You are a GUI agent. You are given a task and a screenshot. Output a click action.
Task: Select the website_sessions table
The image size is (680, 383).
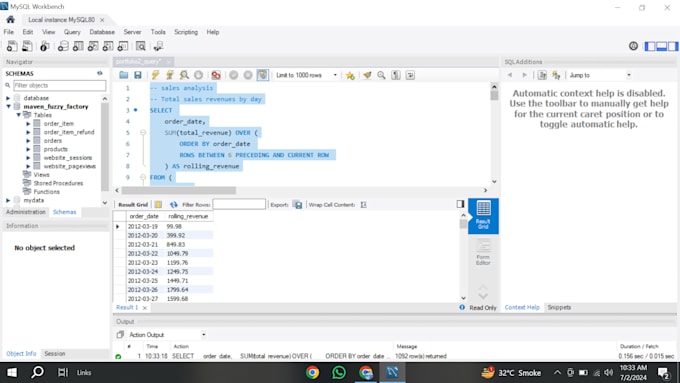coord(67,157)
